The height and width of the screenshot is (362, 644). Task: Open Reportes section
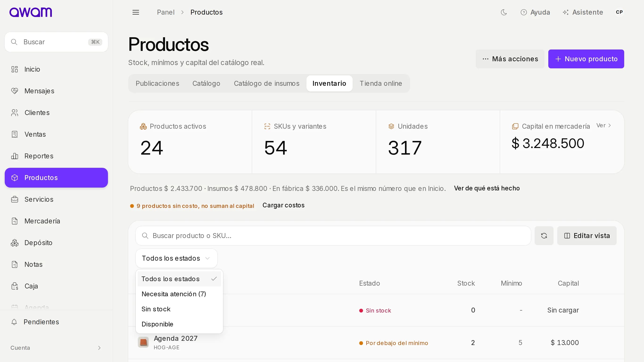[x=56, y=156]
